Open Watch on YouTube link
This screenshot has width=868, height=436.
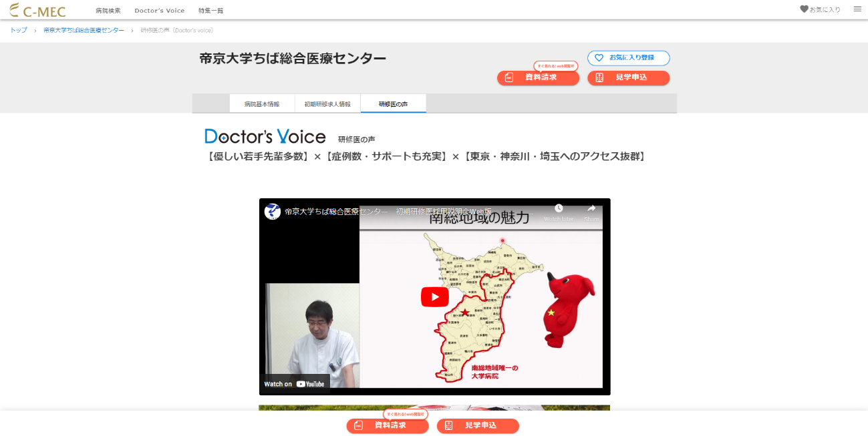tap(294, 384)
